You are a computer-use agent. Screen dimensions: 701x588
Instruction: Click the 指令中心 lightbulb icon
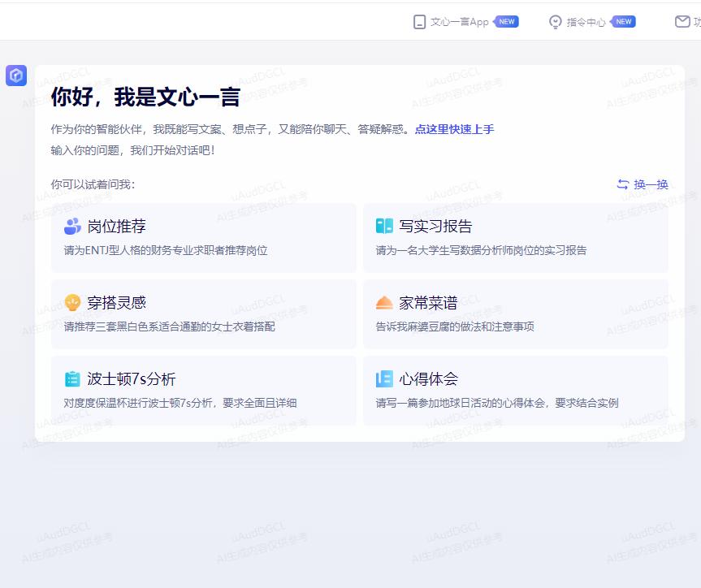click(556, 21)
